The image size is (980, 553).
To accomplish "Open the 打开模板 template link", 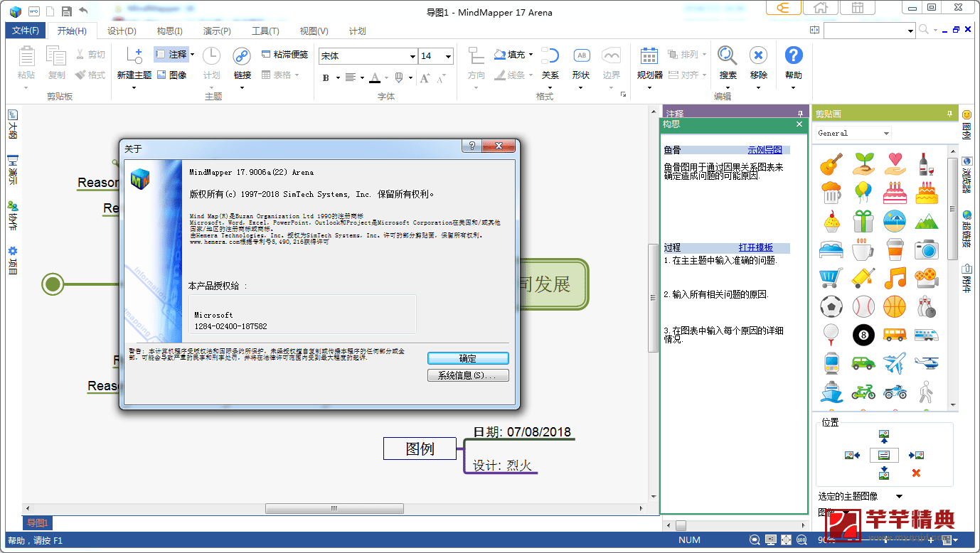I will click(x=755, y=247).
